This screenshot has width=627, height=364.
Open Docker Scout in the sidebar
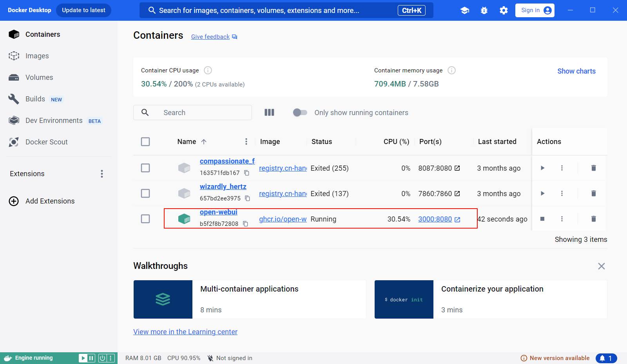pyautogui.click(x=46, y=142)
